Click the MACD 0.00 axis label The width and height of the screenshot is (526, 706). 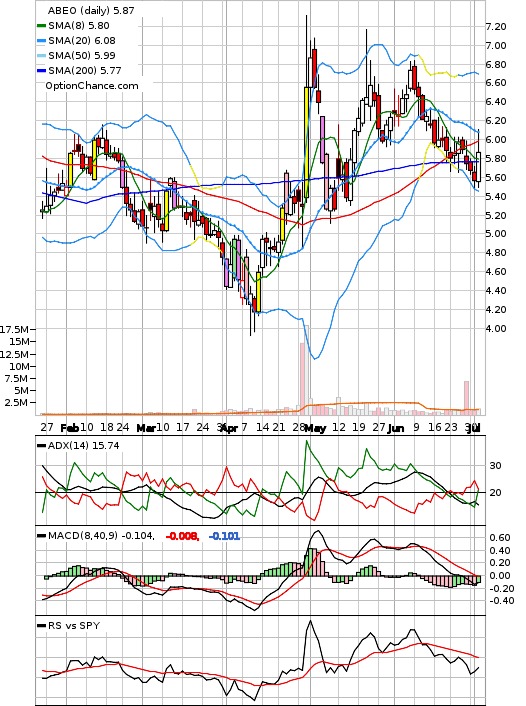pos(500,575)
